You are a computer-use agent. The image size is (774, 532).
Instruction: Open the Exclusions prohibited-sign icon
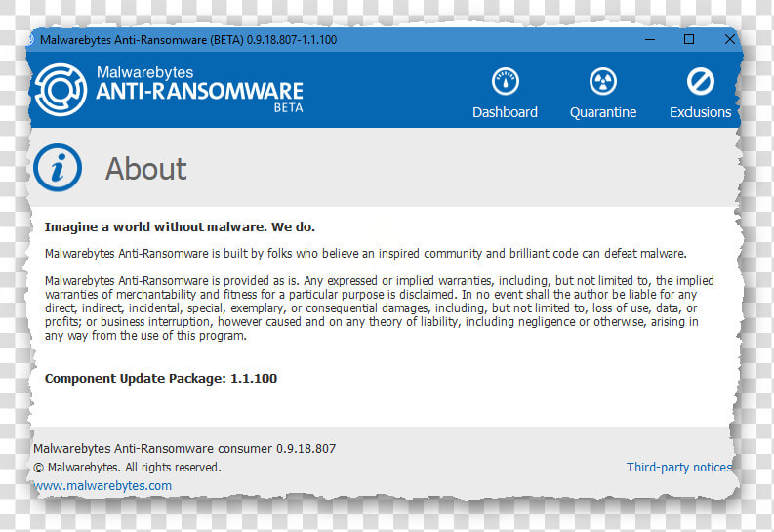(x=701, y=81)
